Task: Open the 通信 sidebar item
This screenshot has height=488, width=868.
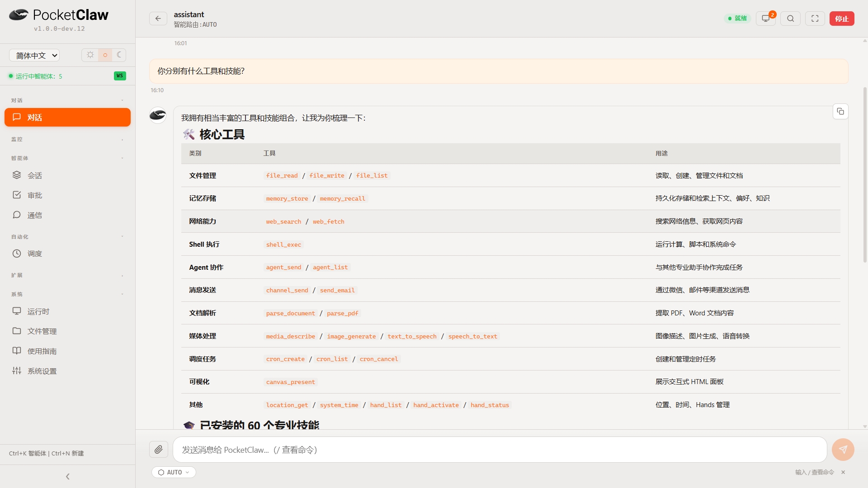Action: (x=68, y=215)
